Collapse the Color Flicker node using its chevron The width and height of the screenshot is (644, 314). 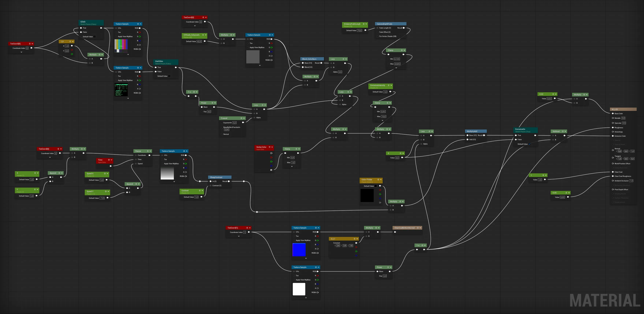[381, 179]
